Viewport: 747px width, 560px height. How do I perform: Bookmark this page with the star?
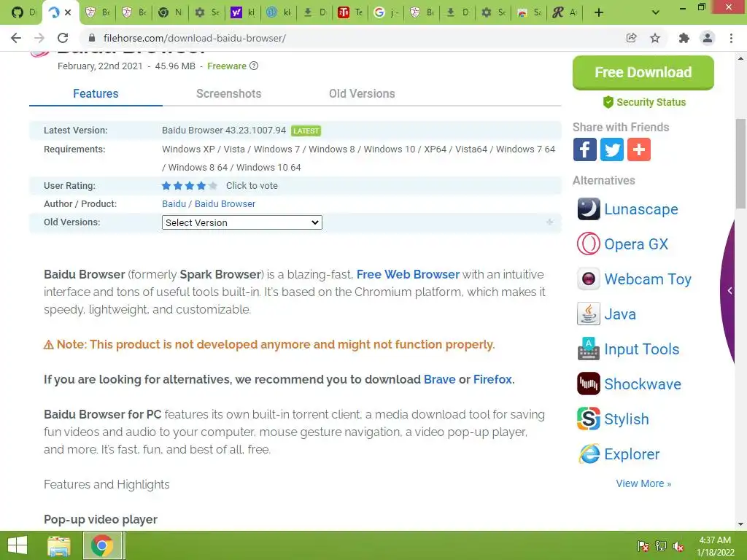pyautogui.click(x=655, y=38)
